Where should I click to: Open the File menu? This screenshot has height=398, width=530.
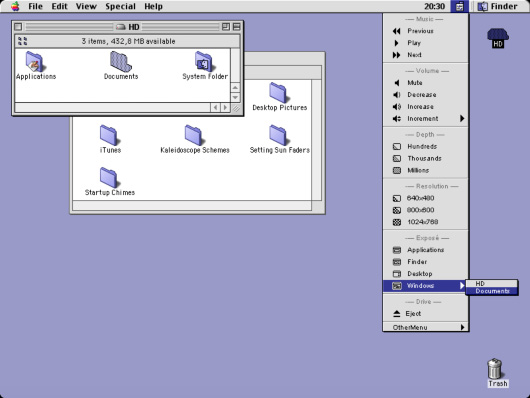coord(35,6)
